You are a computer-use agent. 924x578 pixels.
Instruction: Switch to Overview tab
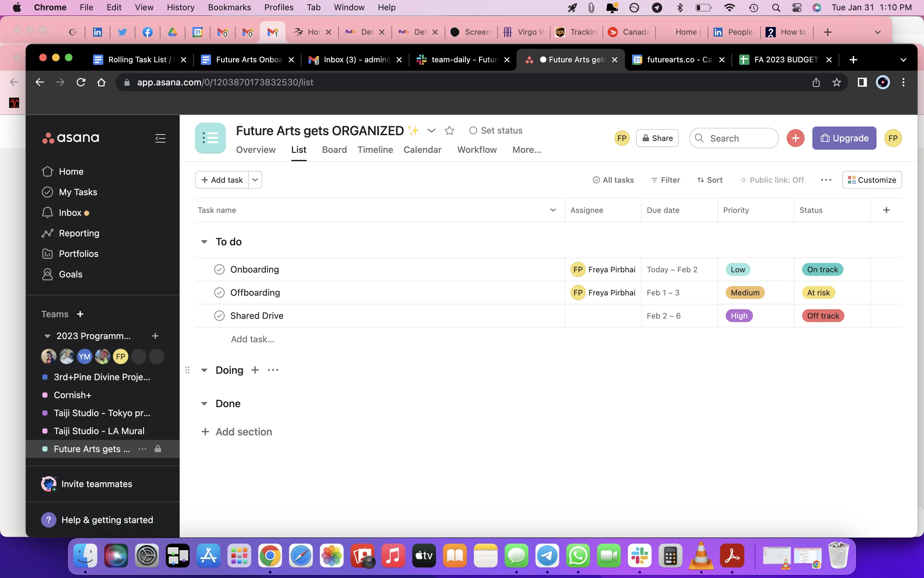(255, 150)
